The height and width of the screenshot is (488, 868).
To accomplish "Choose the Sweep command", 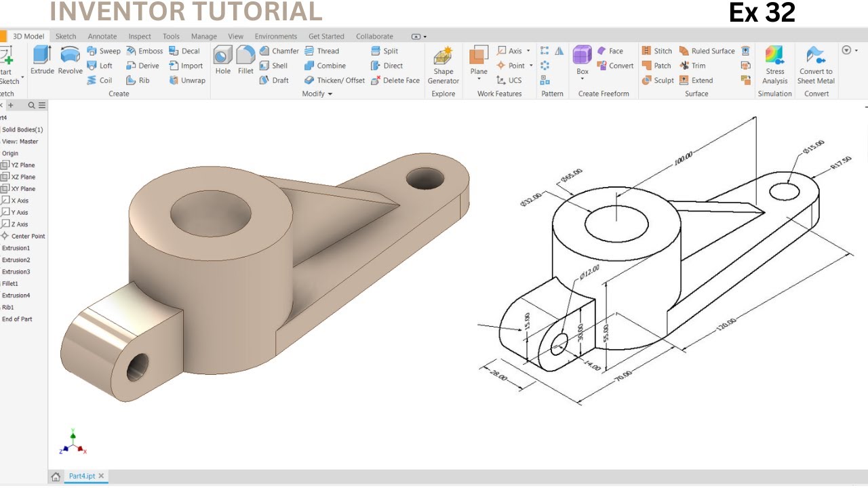I will 104,51.
